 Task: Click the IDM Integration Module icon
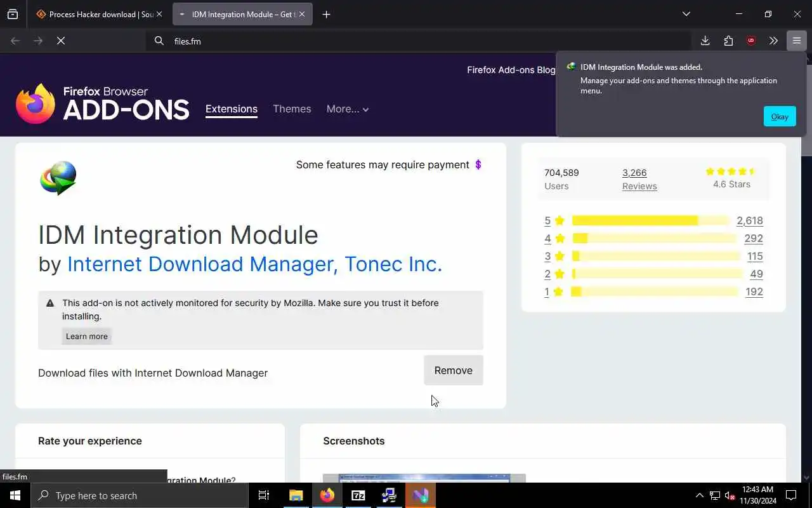(x=58, y=178)
